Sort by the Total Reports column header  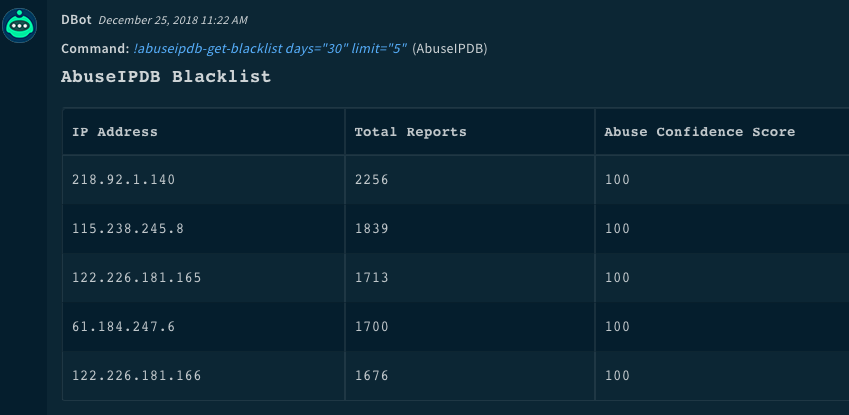[x=411, y=132]
